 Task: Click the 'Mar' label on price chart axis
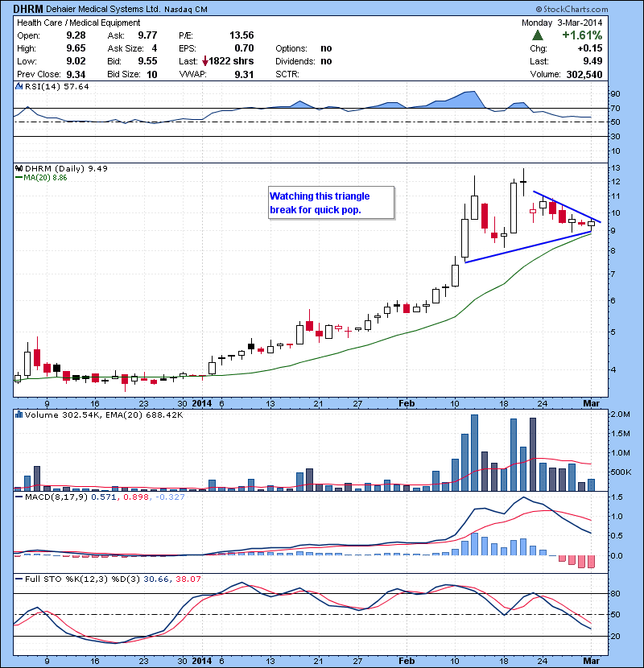pyautogui.click(x=591, y=403)
